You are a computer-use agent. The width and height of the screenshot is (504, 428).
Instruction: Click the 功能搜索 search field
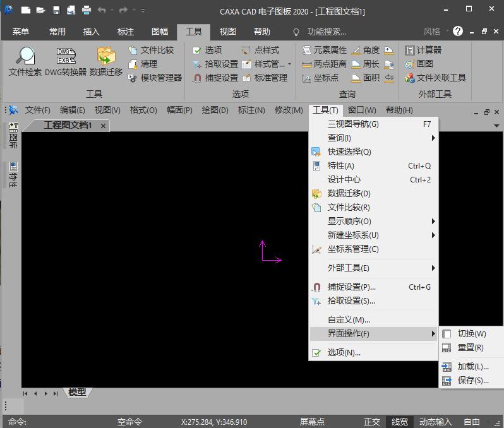(327, 32)
